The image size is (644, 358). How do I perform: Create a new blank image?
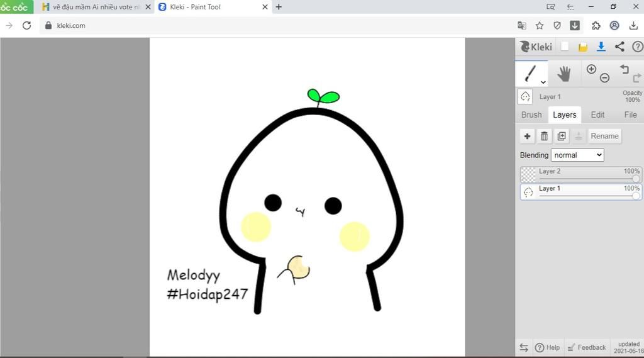[x=565, y=47]
